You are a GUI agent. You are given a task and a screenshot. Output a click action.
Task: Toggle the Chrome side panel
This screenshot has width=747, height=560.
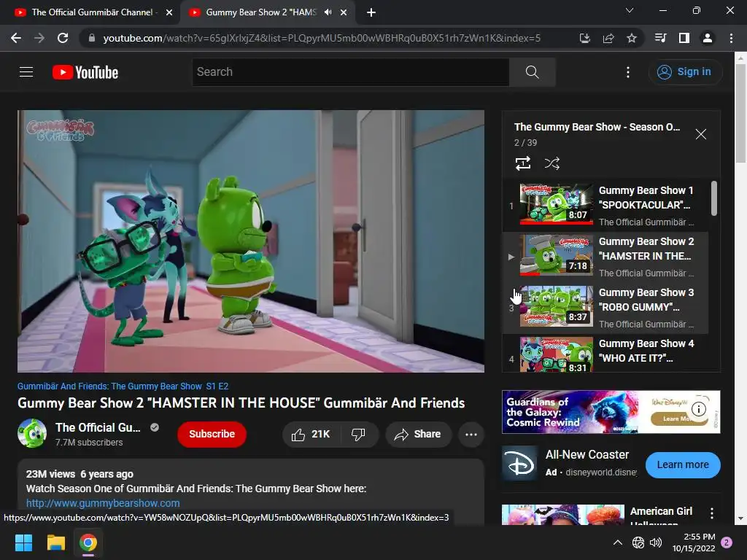684,38
